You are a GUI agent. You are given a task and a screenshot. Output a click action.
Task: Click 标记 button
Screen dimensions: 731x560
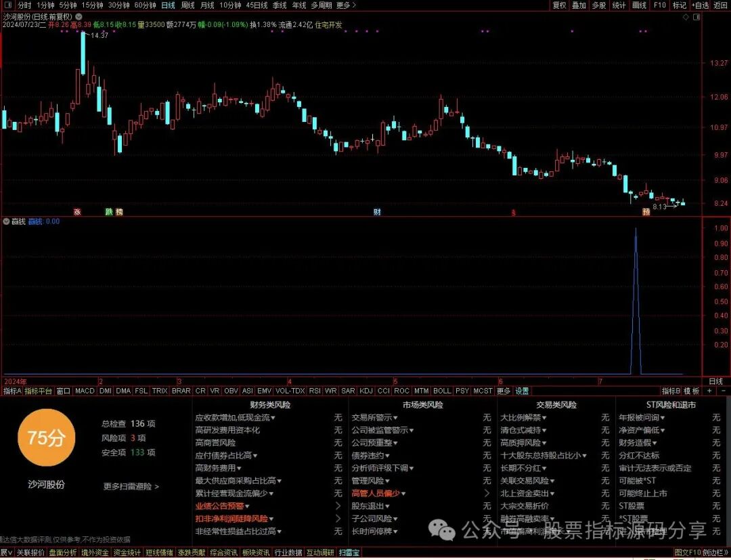coord(680,5)
